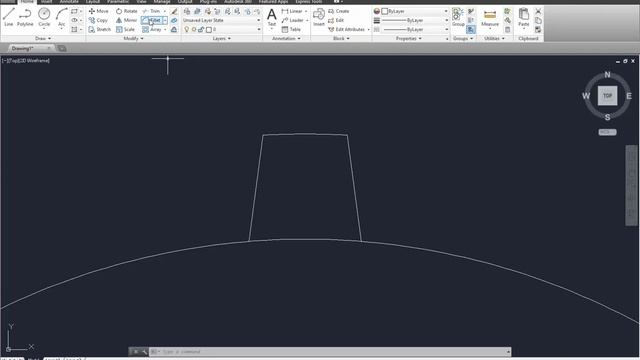Toggle Group Selection on/off in Groups panel

click(471, 29)
